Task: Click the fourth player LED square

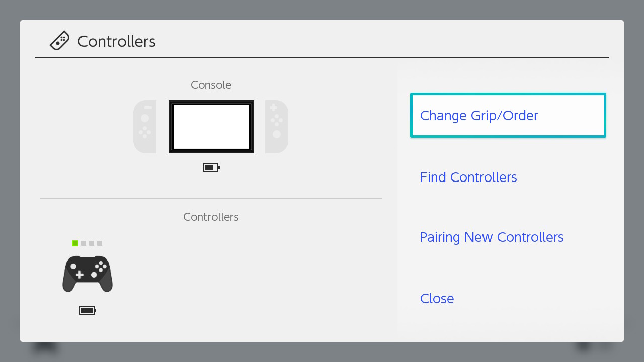Action: tap(100, 243)
